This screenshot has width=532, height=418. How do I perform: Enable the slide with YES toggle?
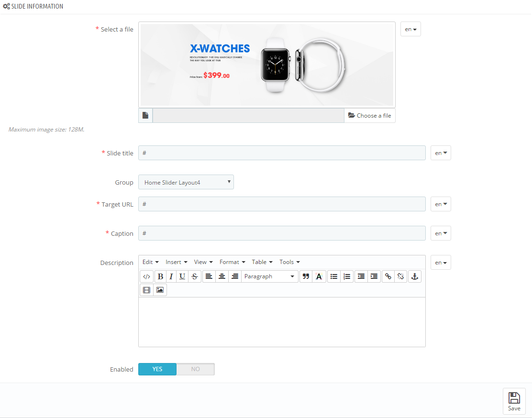click(x=157, y=369)
